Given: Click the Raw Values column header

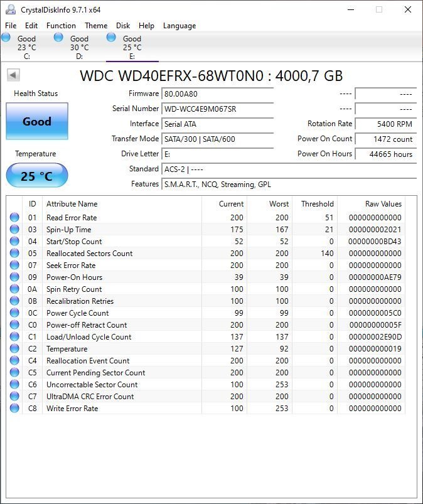Looking at the screenshot, I should 383,204.
